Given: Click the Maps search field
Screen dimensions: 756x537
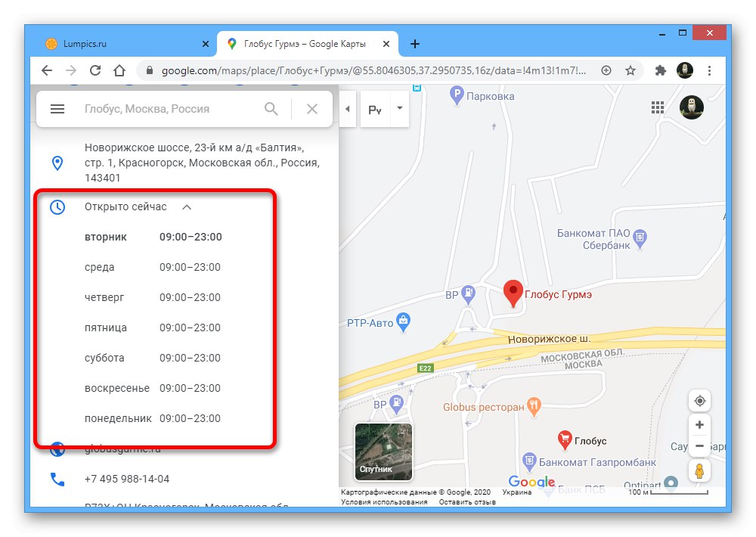Looking at the screenshot, I should (169, 109).
